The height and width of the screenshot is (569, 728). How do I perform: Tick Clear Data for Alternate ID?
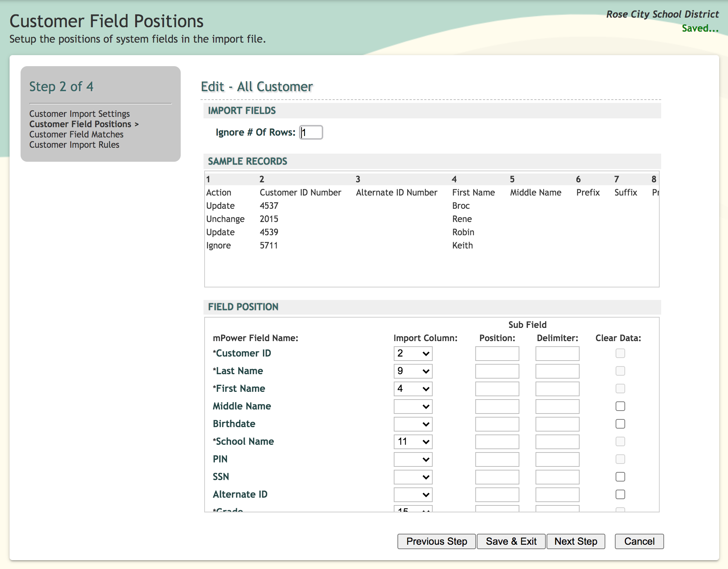point(620,494)
